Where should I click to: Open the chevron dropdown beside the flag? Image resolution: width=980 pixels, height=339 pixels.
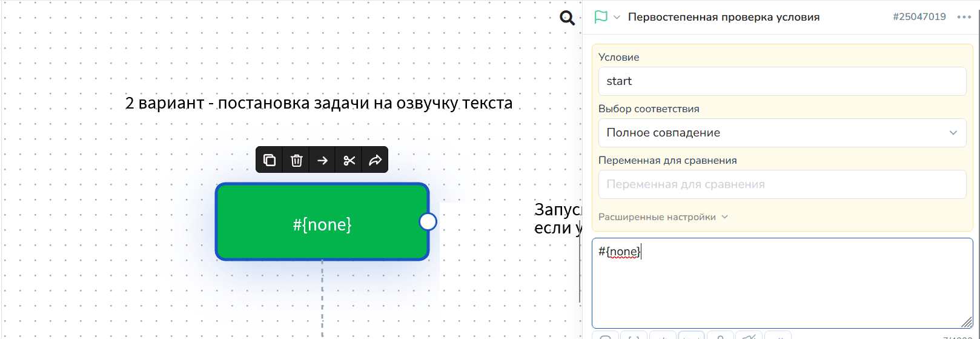[x=617, y=18]
